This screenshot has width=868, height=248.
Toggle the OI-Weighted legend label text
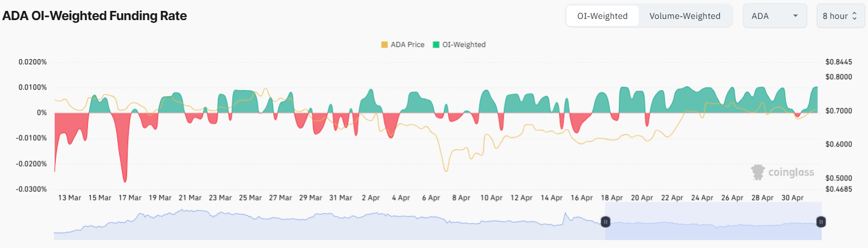tap(463, 45)
